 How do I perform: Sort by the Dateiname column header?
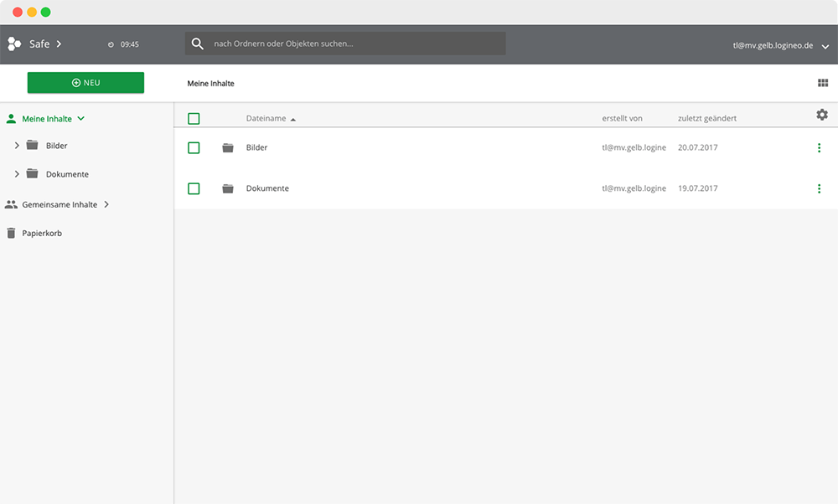(x=266, y=119)
